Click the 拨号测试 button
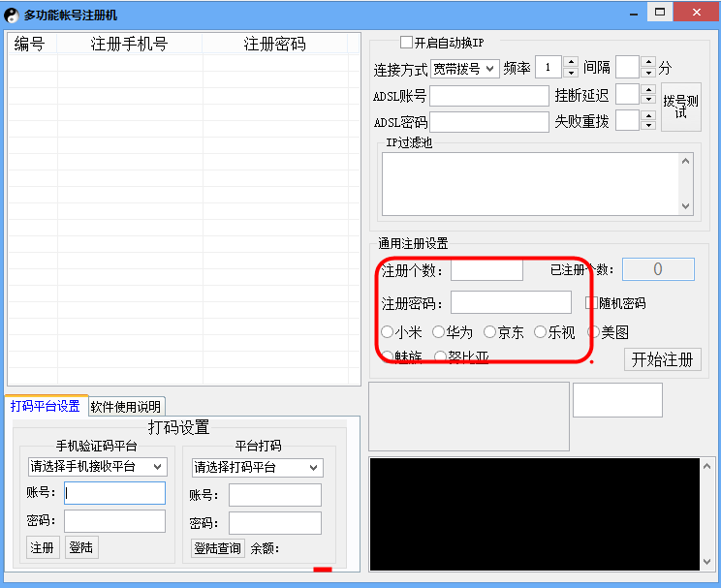This screenshot has width=721, height=588. [x=680, y=107]
